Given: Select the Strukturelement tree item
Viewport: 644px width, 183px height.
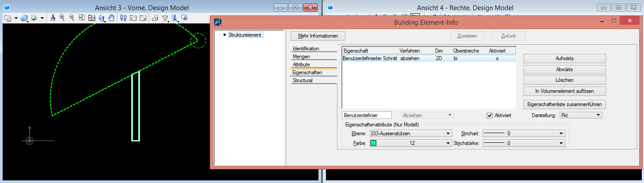Looking at the screenshot, I should (x=245, y=35).
